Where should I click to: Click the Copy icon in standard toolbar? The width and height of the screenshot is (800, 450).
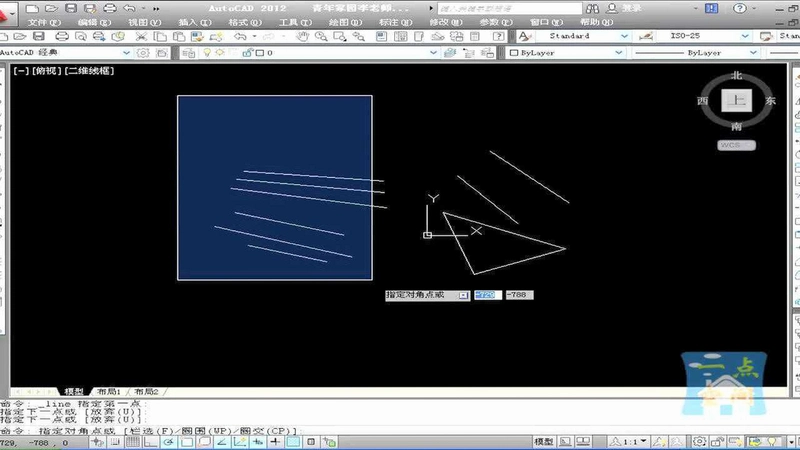pos(160,36)
